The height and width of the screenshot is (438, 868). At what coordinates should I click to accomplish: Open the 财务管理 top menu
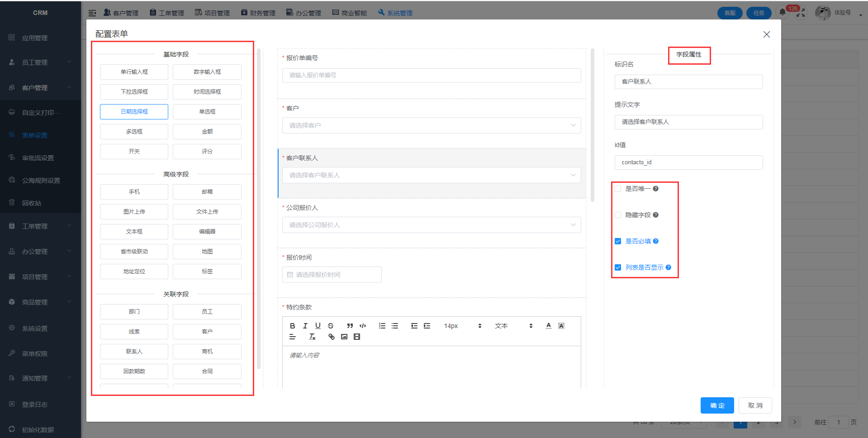click(x=258, y=13)
